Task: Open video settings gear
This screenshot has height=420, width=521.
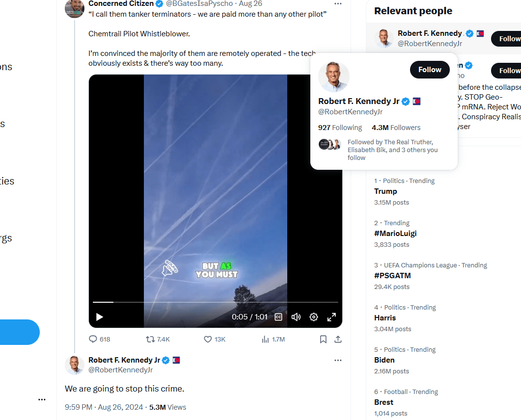Action: coord(314,317)
